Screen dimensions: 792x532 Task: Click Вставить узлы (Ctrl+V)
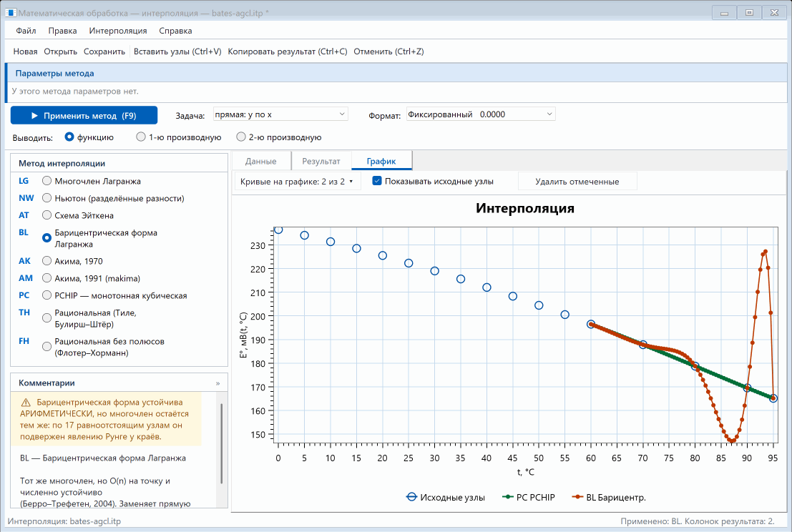coord(178,51)
